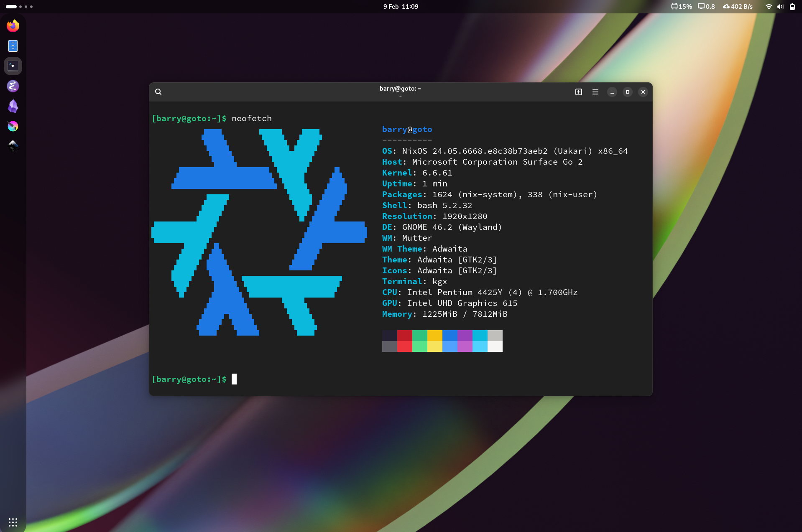Show the applications grid

click(x=13, y=522)
